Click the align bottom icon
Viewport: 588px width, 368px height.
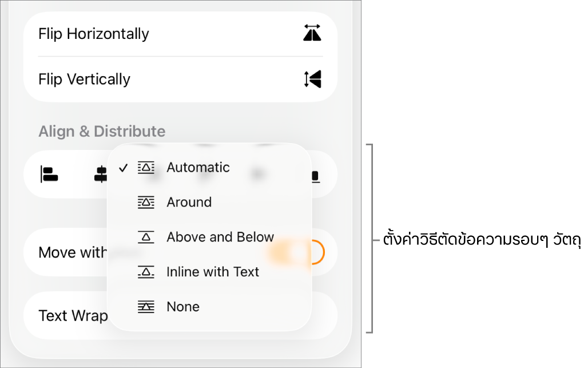pyautogui.click(x=316, y=176)
